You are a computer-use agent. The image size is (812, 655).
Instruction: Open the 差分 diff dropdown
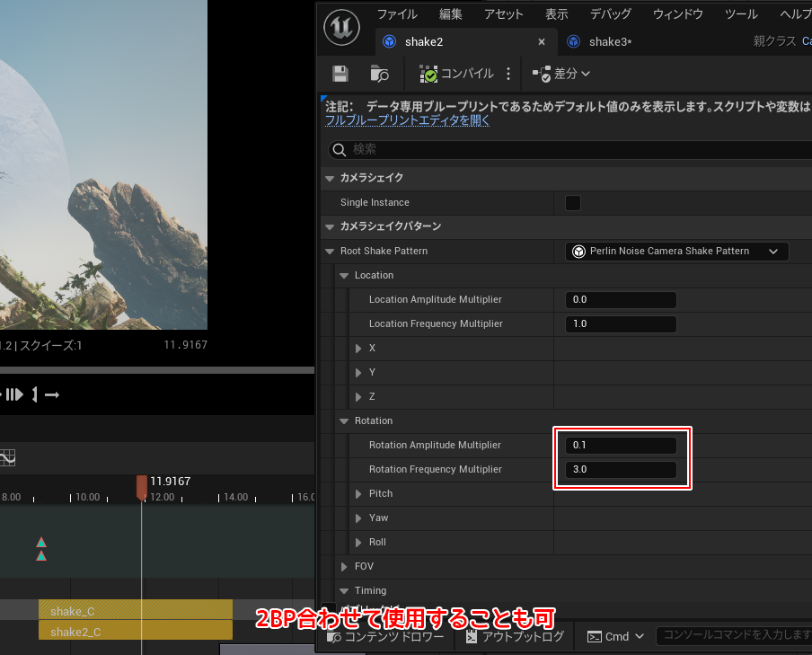tap(561, 74)
